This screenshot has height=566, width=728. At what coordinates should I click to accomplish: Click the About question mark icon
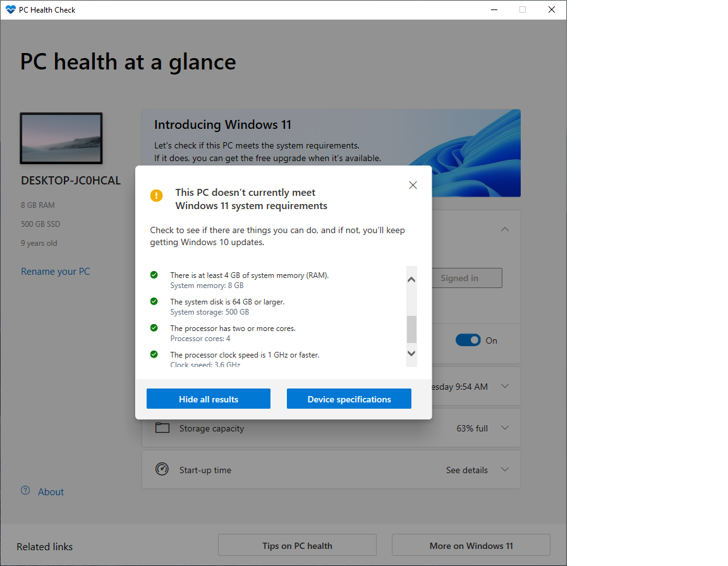[25, 490]
